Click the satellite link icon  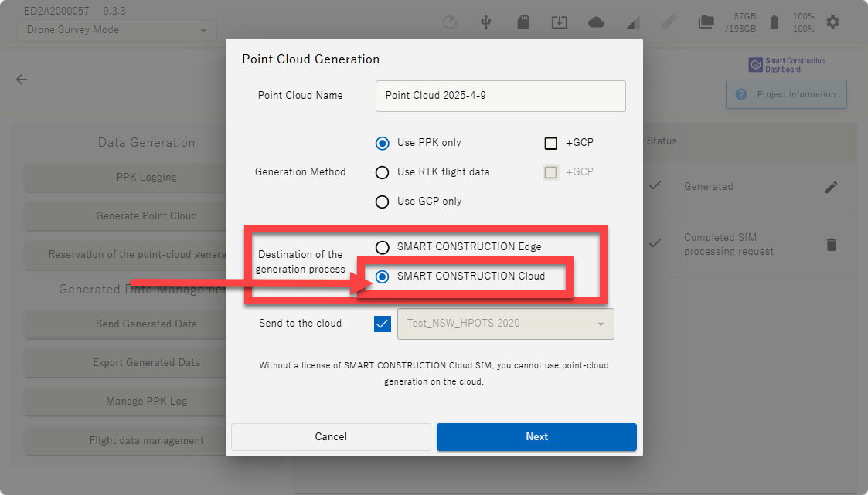pos(669,22)
